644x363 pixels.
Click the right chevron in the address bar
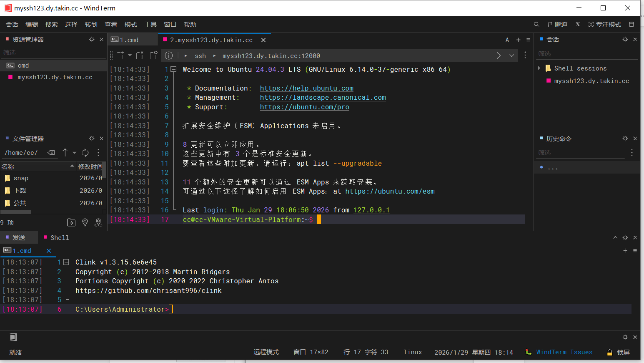(x=499, y=55)
